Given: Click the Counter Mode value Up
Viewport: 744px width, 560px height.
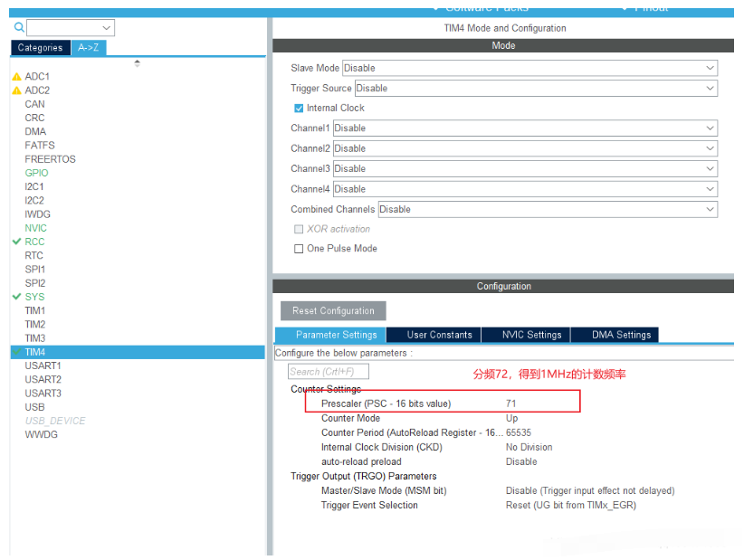Looking at the screenshot, I should click(x=512, y=418).
